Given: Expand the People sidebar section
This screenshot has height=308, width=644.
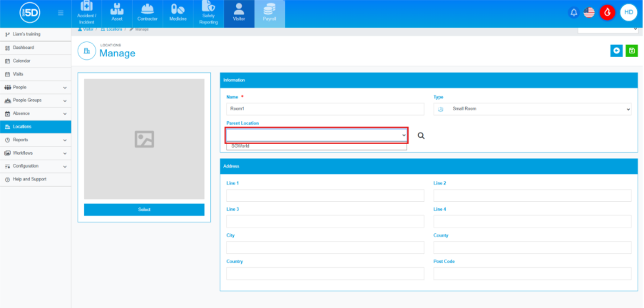Looking at the screenshot, I should tap(36, 87).
